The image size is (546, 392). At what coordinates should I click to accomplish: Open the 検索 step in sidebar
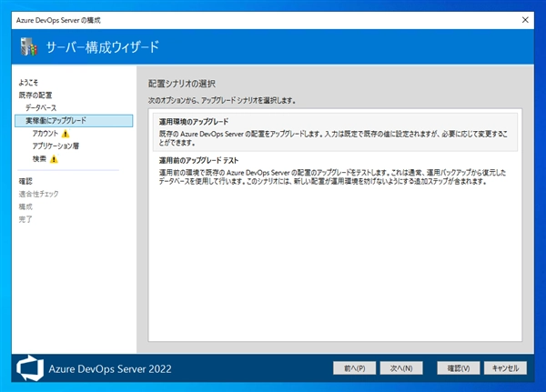(39, 159)
